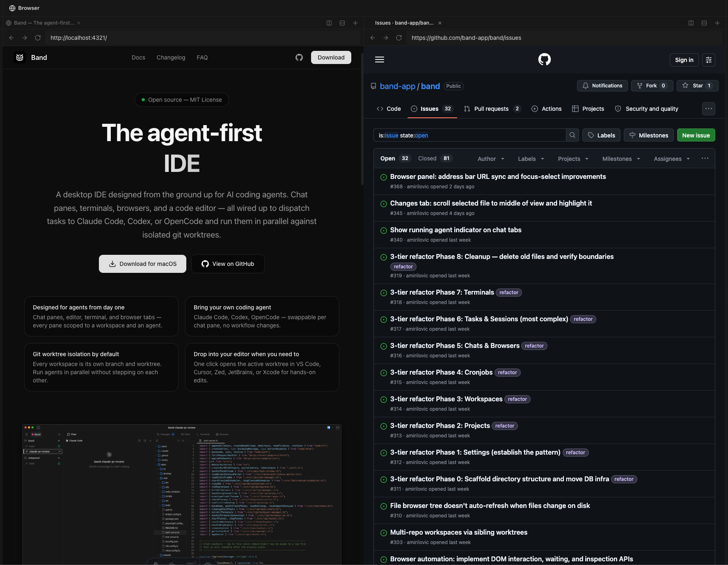Switch to the Issues tab
The image size is (728, 565).
coord(432,109)
